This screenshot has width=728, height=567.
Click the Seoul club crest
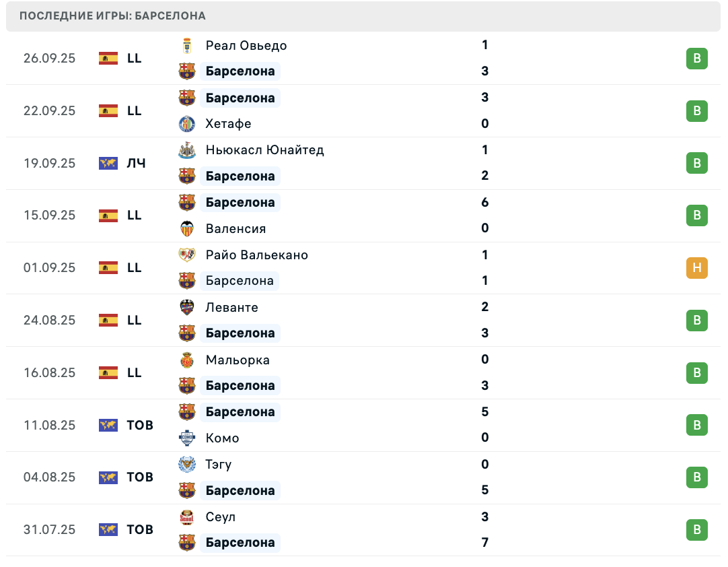tap(187, 516)
